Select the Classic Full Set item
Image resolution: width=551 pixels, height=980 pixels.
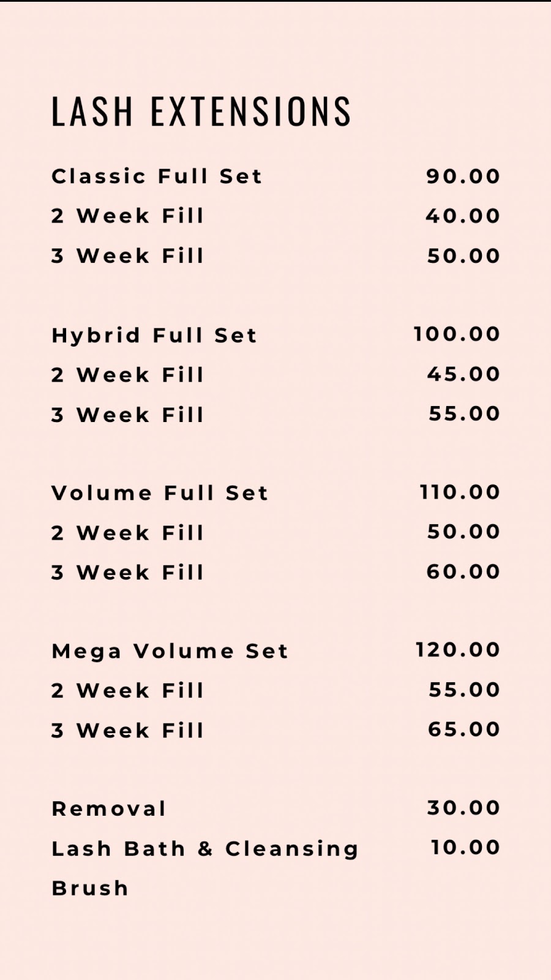tap(157, 176)
